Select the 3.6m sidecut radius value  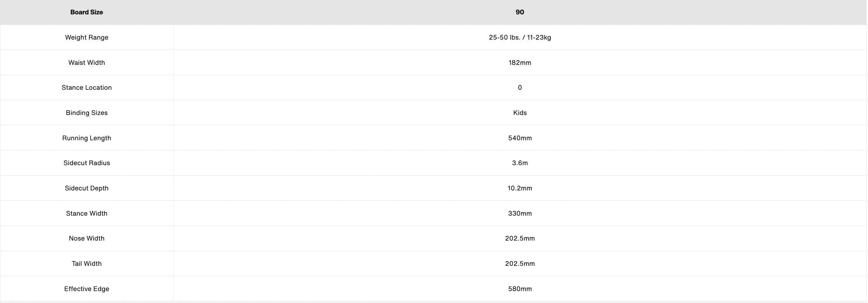click(520, 163)
